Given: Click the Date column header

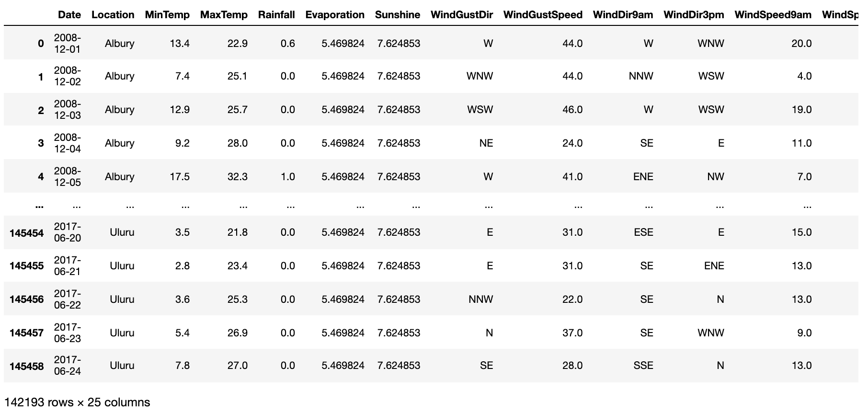Looking at the screenshot, I should (x=69, y=15).
